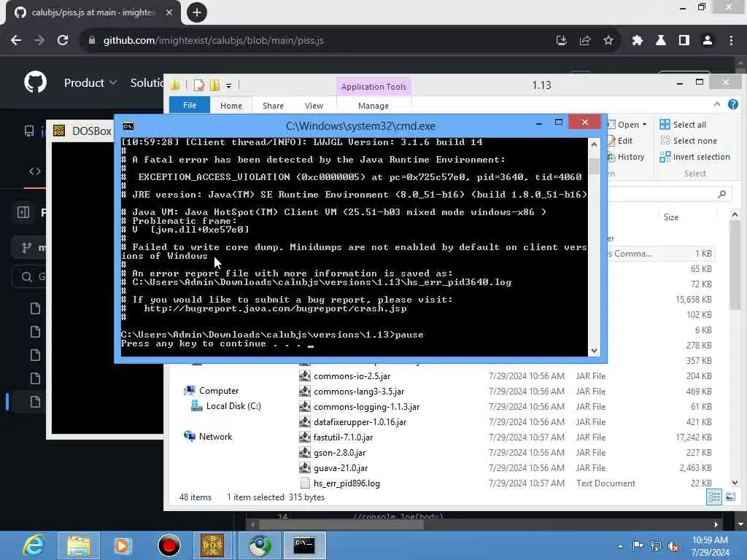
Task: Open Explorer Help question mark icon
Action: [733, 104]
